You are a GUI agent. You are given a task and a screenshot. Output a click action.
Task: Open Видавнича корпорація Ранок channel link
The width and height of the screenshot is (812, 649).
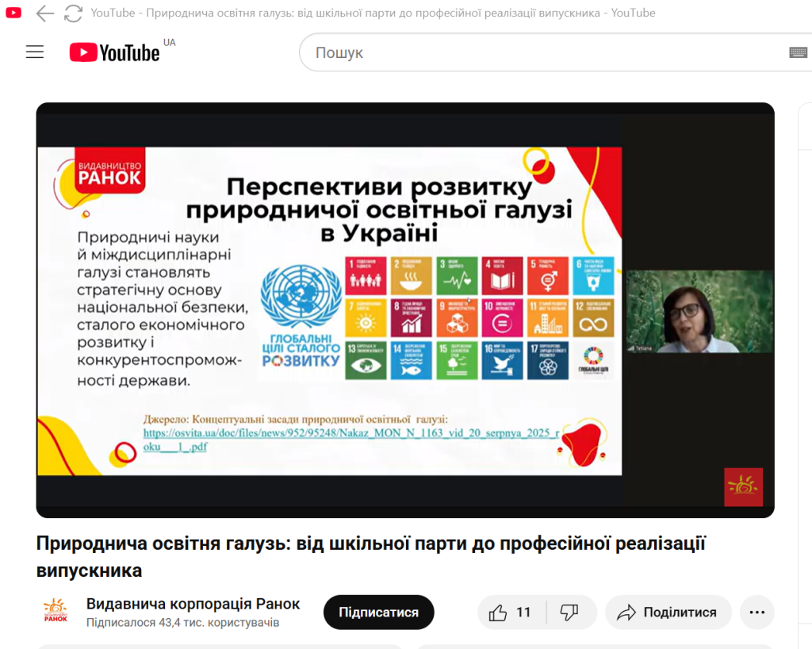coord(193,604)
